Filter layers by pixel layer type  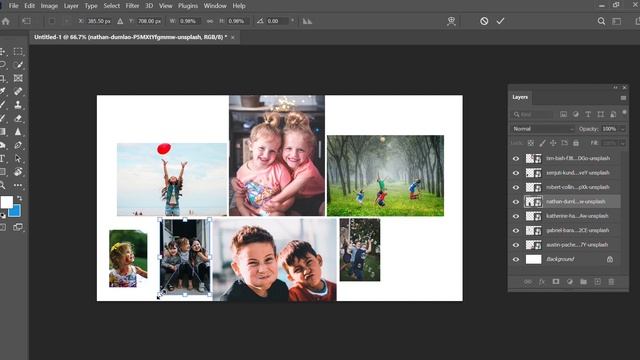point(564,115)
